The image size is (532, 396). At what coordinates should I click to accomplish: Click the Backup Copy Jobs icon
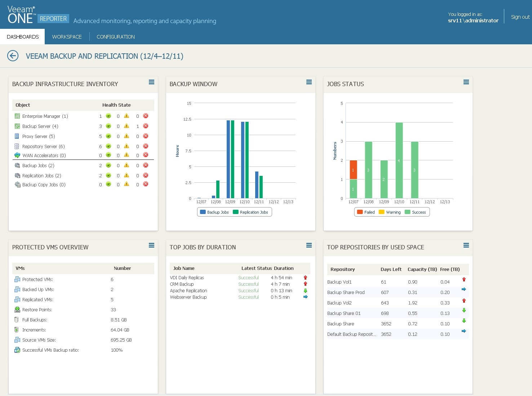click(x=17, y=184)
